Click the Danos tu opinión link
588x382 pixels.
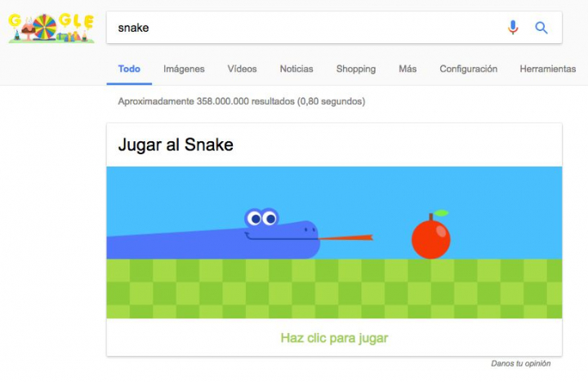(x=521, y=363)
